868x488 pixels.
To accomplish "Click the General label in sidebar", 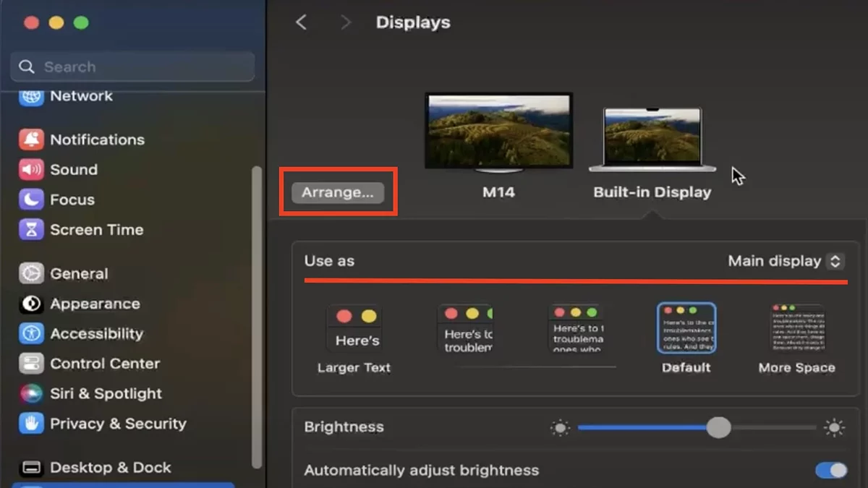I will point(79,274).
